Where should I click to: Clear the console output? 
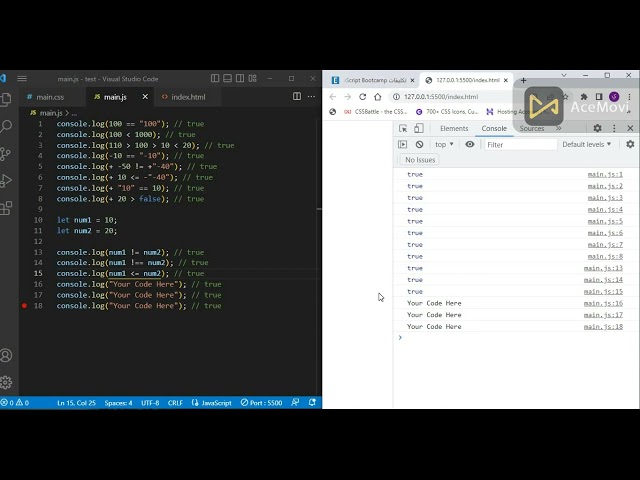(x=419, y=144)
